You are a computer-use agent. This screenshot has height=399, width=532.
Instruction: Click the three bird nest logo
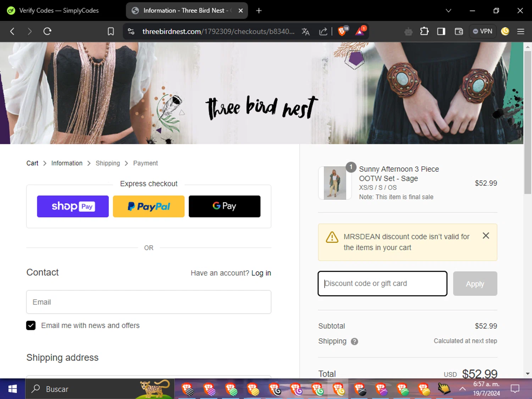pos(261,107)
